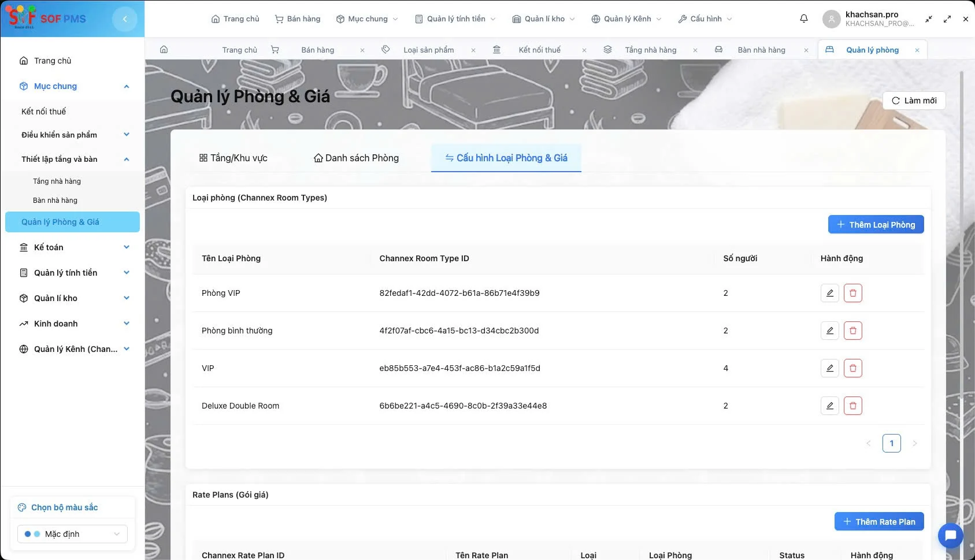Click the compress window icon
This screenshot has width=975, height=560.
click(x=929, y=19)
